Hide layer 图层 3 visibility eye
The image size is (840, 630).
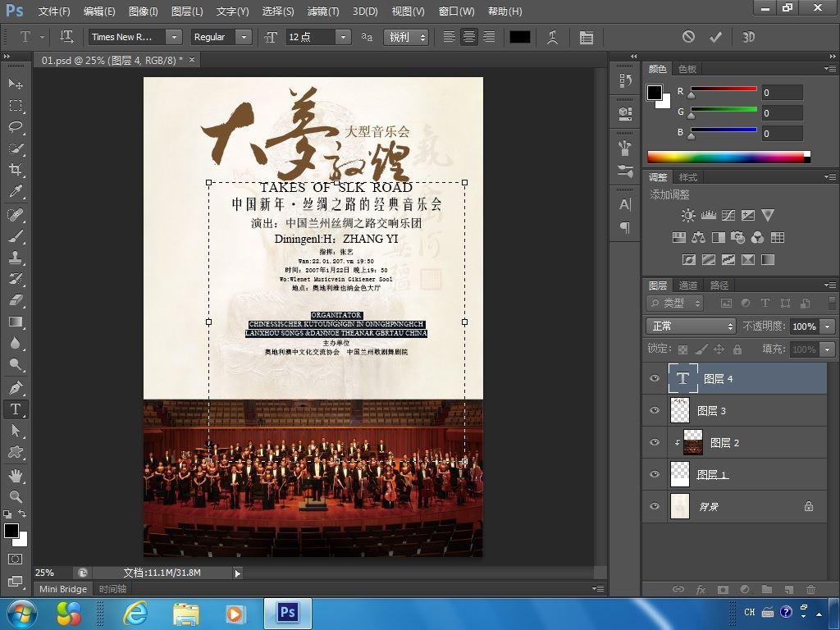point(655,410)
